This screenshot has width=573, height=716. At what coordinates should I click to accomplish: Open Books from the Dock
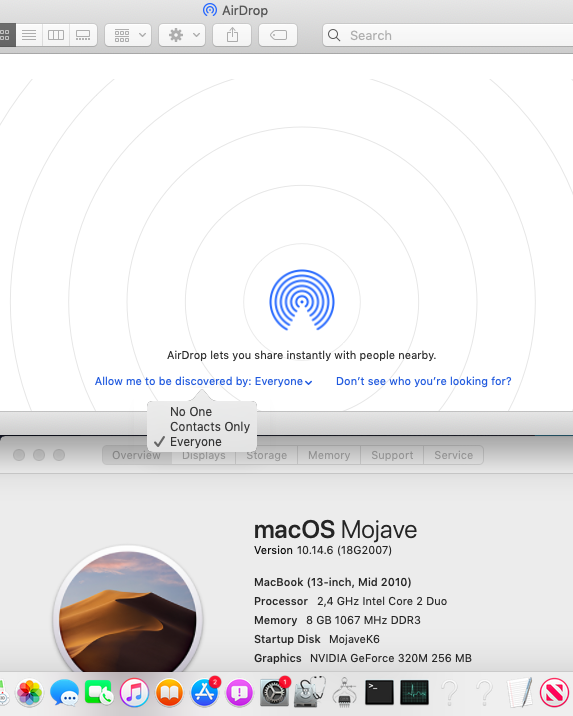(169, 693)
